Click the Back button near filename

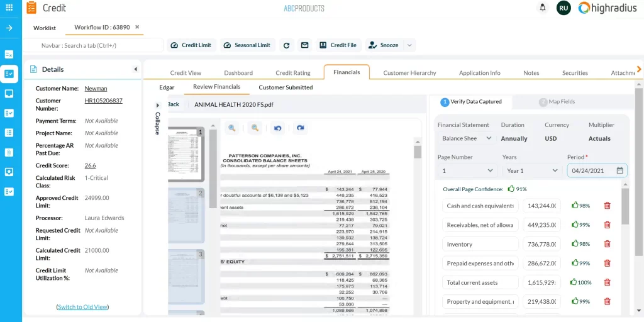click(x=173, y=104)
